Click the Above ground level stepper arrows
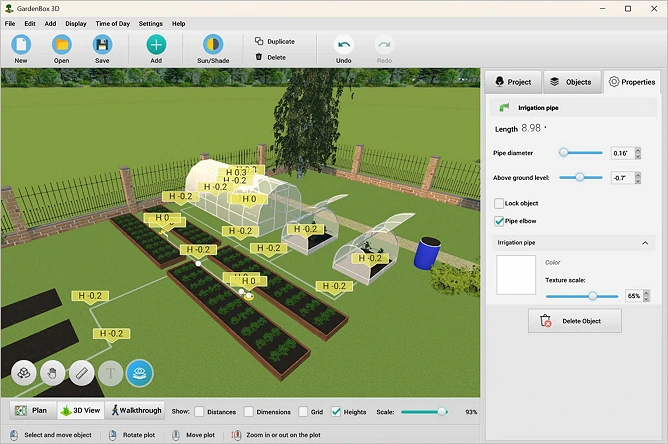 coord(638,178)
